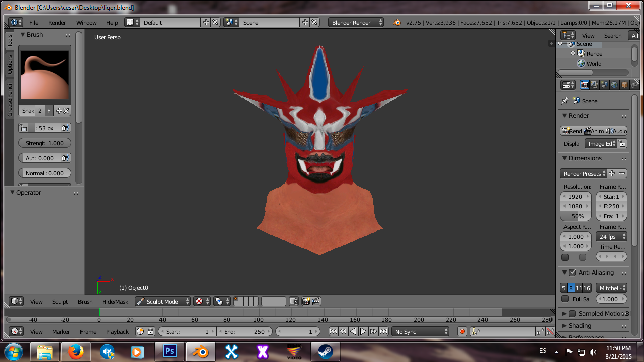Open the Blender Render engine dropdown
The width and height of the screenshot is (644, 362).
pos(356,22)
